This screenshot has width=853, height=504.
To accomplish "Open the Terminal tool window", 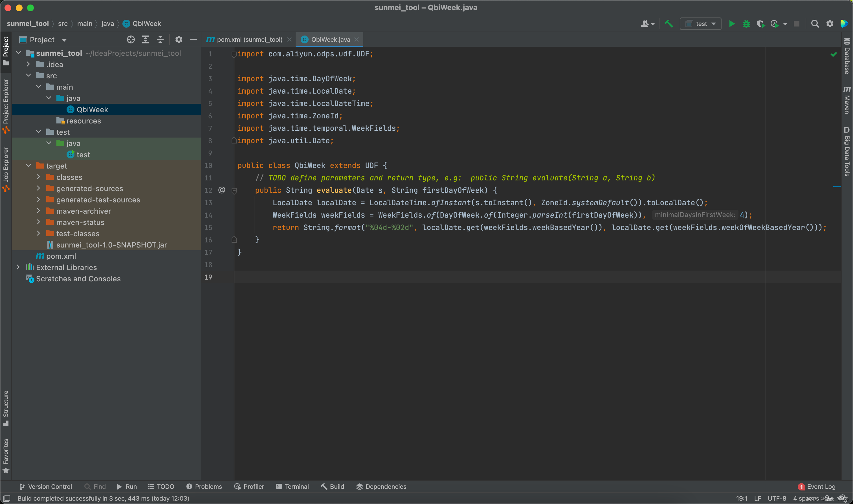I will pos(292,486).
